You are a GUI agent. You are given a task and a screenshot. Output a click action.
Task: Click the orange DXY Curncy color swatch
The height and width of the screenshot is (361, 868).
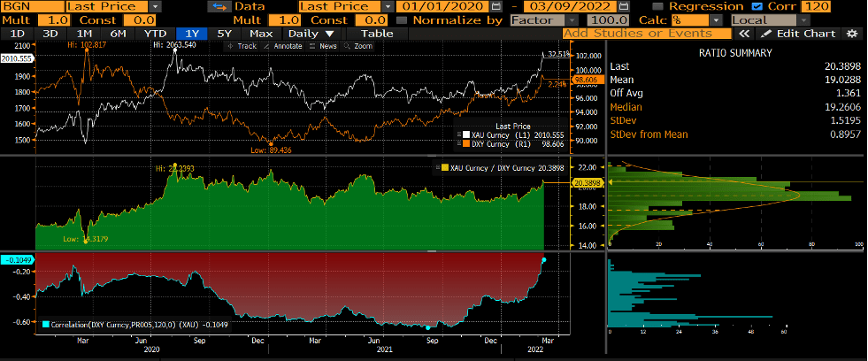(x=465, y=143)
